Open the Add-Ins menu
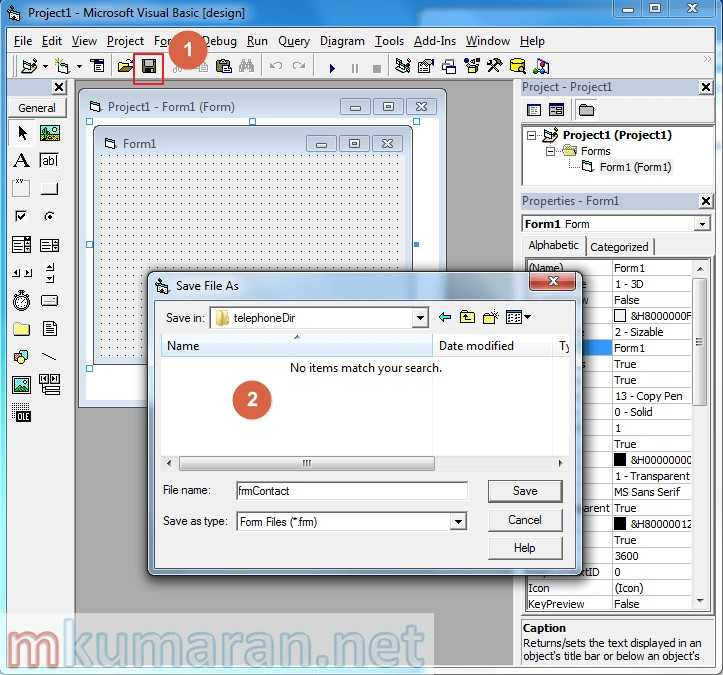This screenshot has width=723, height=675. click(x=434, y=41)
